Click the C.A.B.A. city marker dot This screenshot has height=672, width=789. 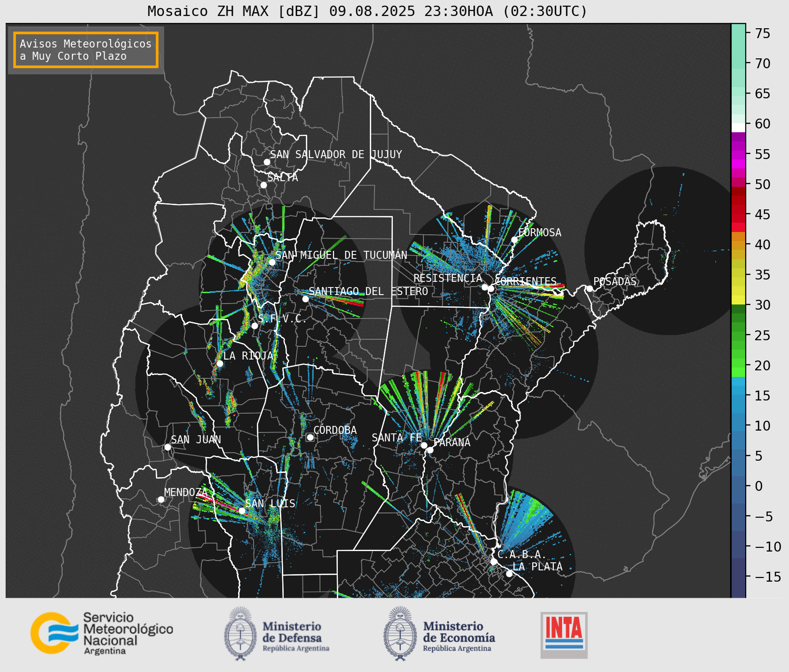[494, 561]
